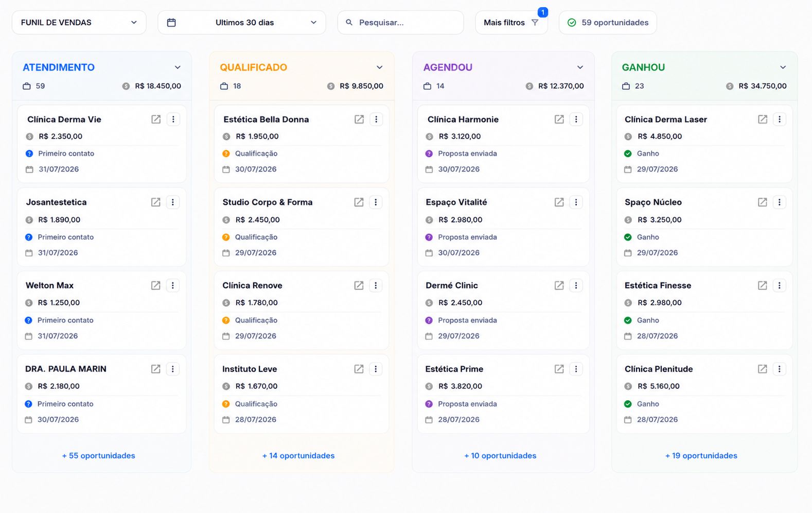
Task: Open the Mais filtros button
Action: pos(511,23)
